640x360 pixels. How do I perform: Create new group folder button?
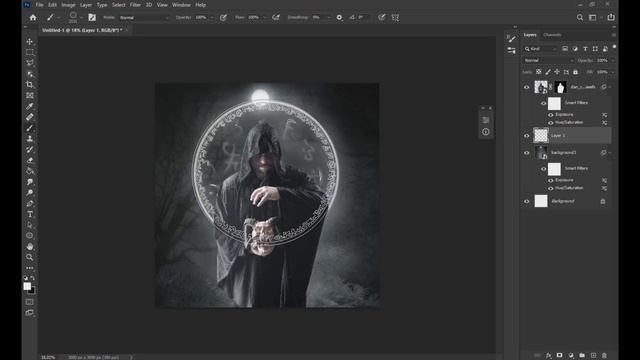click(582, 356)
